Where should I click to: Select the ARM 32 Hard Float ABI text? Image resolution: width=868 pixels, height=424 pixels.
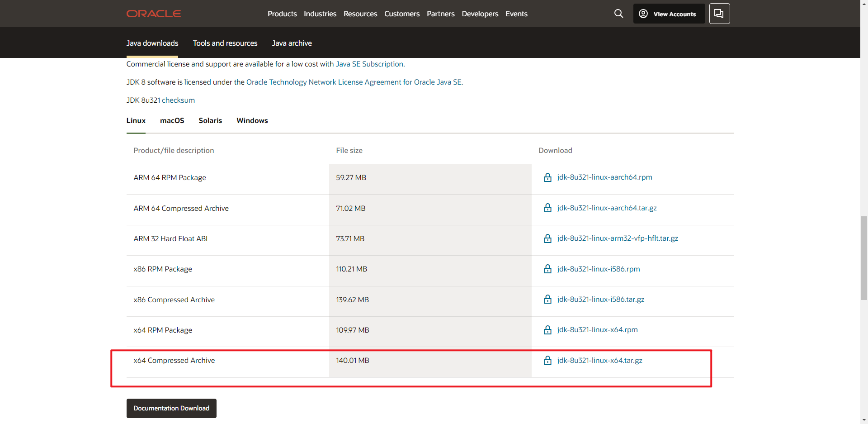click(x=170, y=238)
